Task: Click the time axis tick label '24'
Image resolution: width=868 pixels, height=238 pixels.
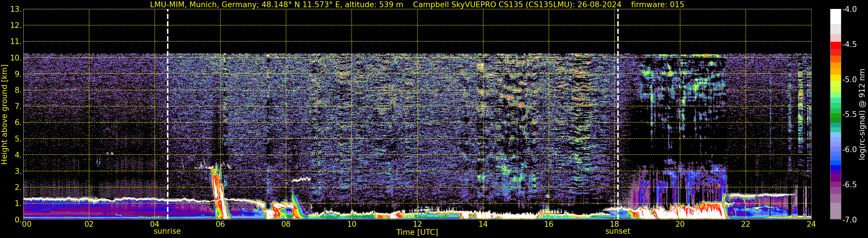Action: 811,224
